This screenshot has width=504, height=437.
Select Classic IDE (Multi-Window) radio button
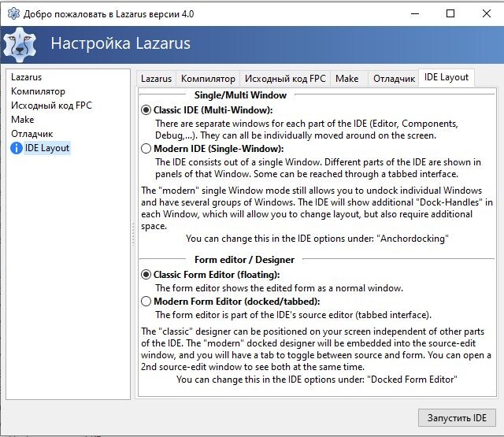146,110
